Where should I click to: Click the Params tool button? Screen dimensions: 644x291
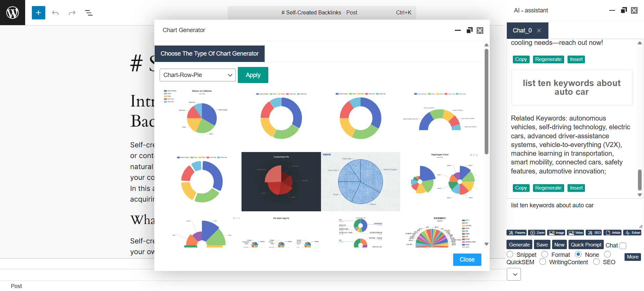(516, 233)
